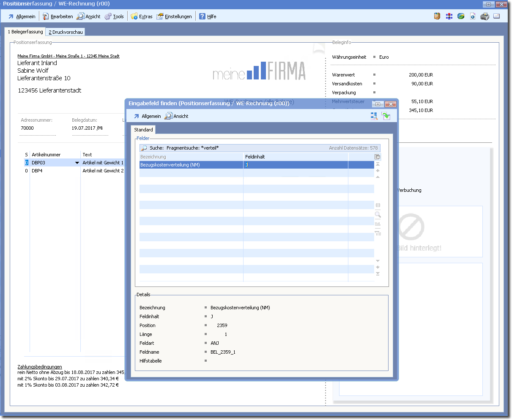Open the Allgemein menu in main toolbar
512x420 pixels.
pos(22,16)
